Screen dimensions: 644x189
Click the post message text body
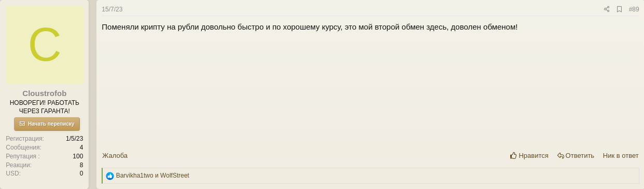pyautogui.click(x=310, y=27)
